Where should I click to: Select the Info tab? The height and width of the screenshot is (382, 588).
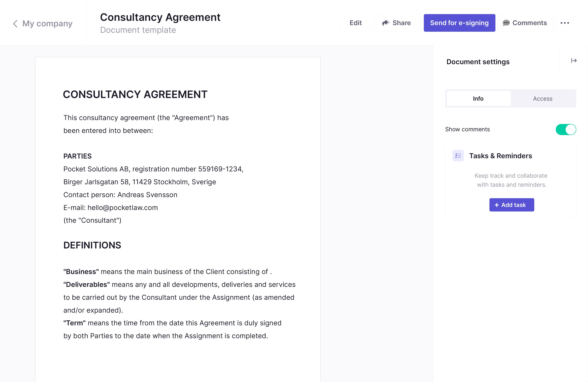point(478,98)
